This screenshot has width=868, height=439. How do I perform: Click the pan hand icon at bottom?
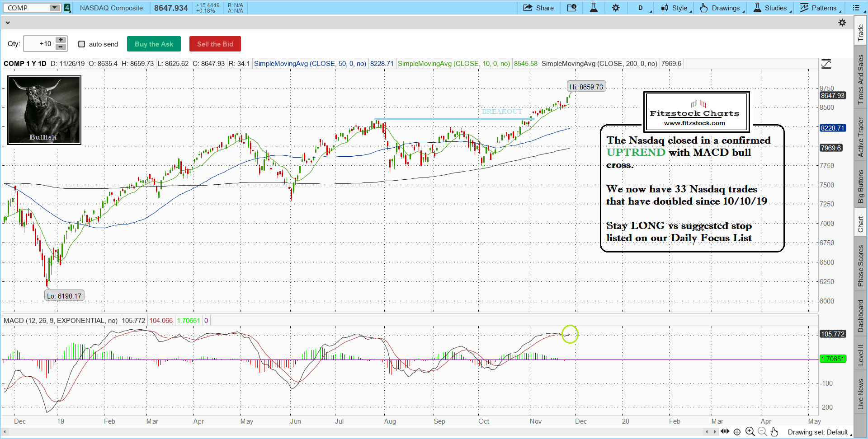(x=774, y=432)
